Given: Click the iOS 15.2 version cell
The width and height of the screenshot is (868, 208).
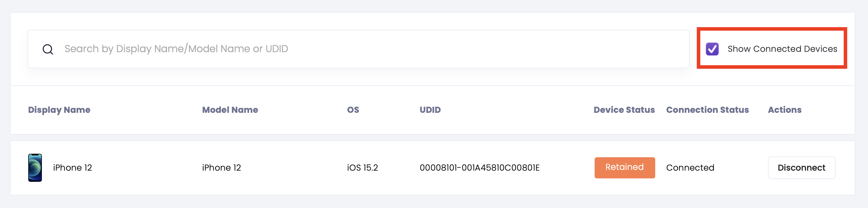Looking at the screenshot, I should pyautogui.click(x=362, y=168).
